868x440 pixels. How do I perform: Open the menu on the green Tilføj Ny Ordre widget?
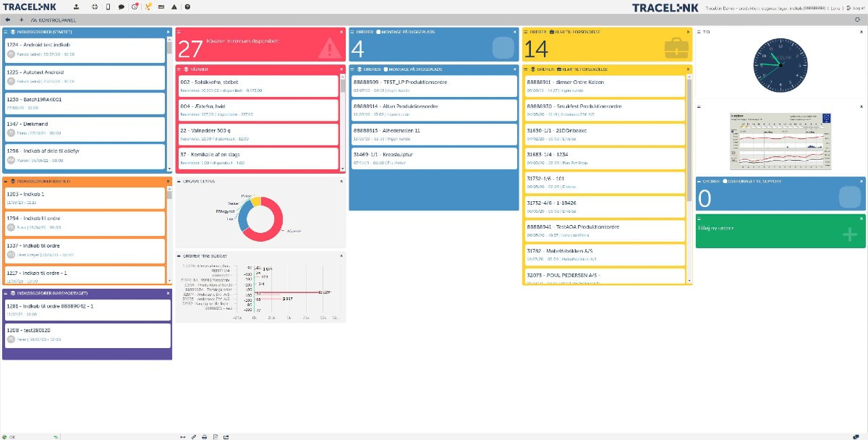pos(699,219)
